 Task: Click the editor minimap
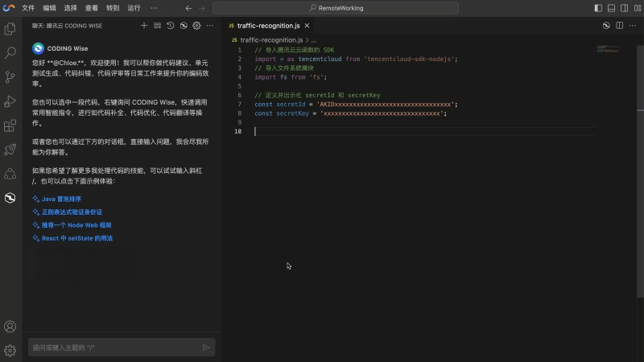[608, 49]
